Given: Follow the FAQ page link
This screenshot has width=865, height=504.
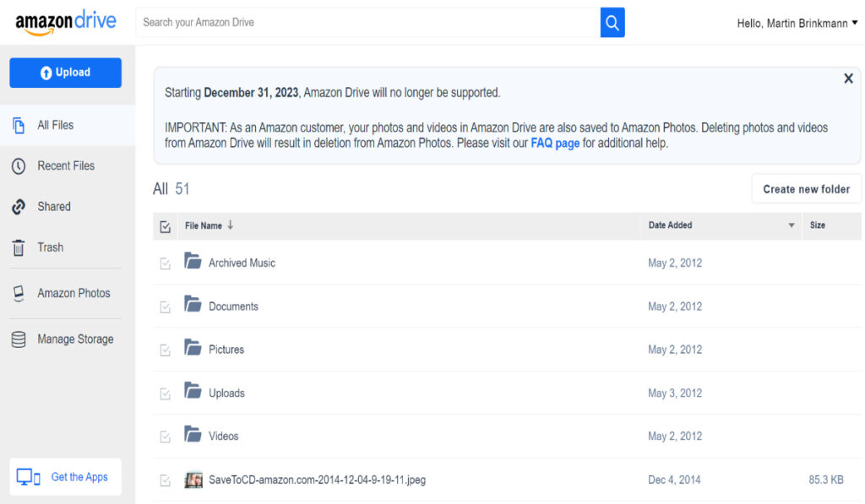Looking at the screenshot, I should pyautogui.click(x=555, y=144).
